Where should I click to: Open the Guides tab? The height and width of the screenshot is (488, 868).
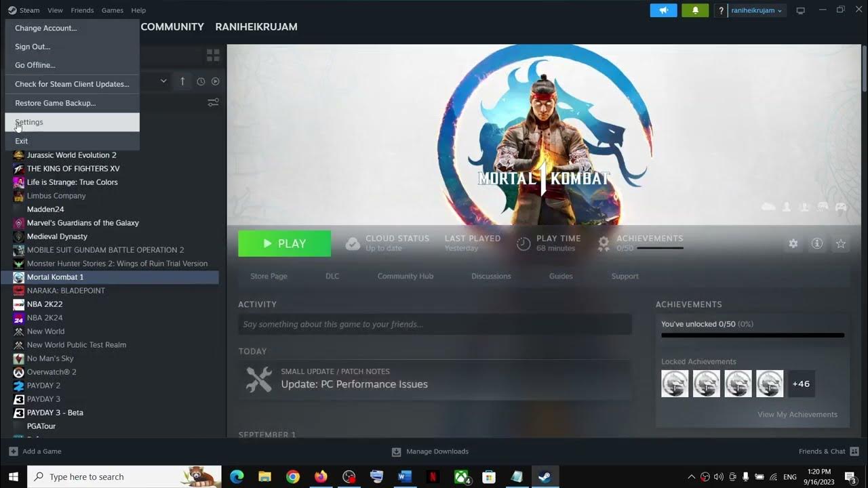pyautogui.click(x=561, y=277)
